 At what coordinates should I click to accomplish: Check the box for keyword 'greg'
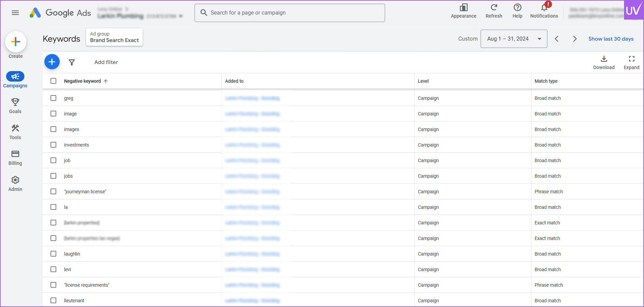click(x=54, y=98)
